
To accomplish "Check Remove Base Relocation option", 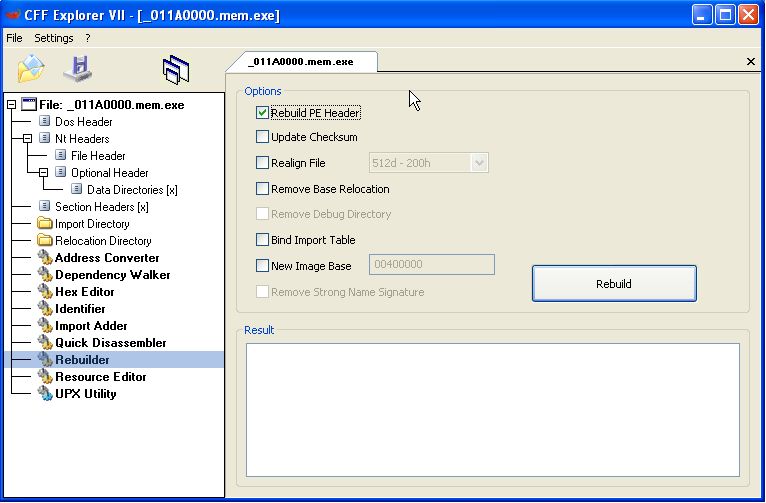I will pos(262,189).
